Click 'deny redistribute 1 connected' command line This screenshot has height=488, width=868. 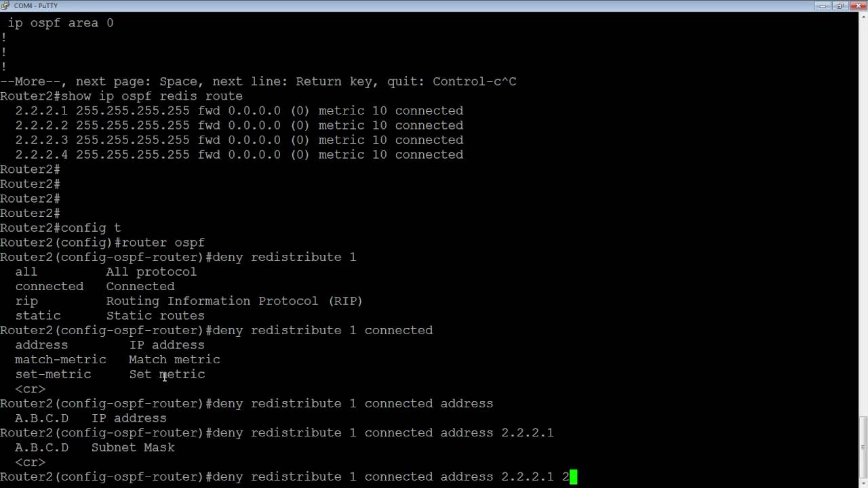click(216, 330)
